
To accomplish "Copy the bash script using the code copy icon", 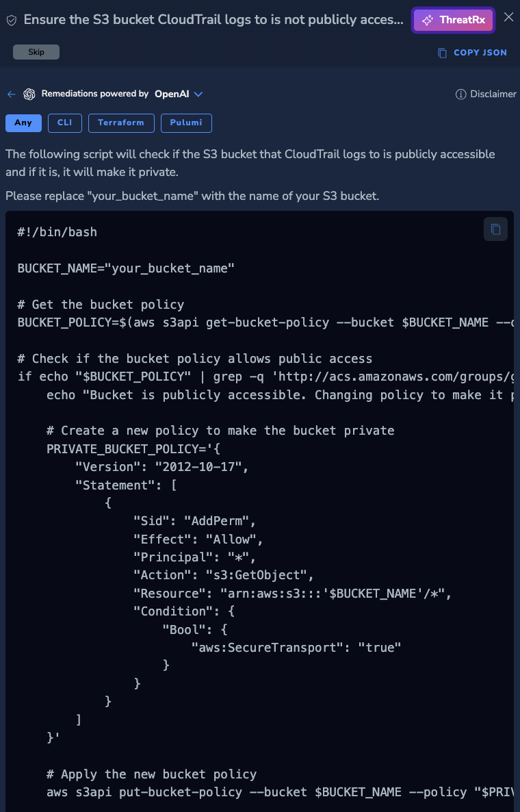I will (x=495, y=229).
